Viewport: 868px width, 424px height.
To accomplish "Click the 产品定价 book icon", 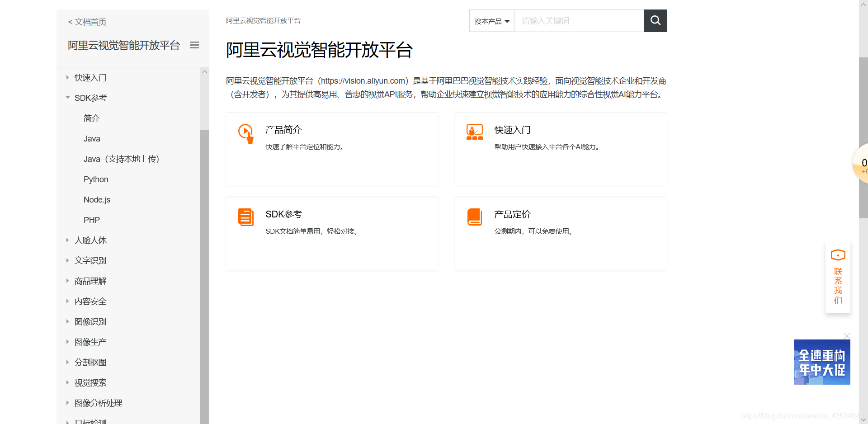I will [475, 217].
